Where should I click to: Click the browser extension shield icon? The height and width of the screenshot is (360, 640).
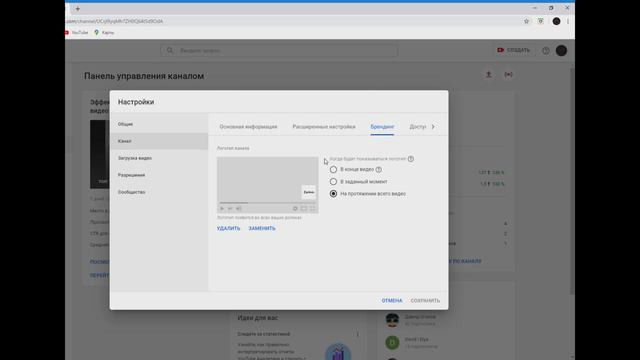pyautogui.click(x=540, y=21)
